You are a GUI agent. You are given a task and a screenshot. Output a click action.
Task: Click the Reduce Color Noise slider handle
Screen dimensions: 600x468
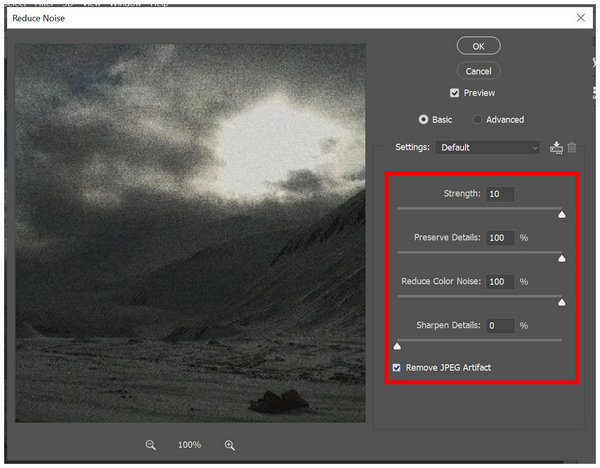click(x=561, y=303)
